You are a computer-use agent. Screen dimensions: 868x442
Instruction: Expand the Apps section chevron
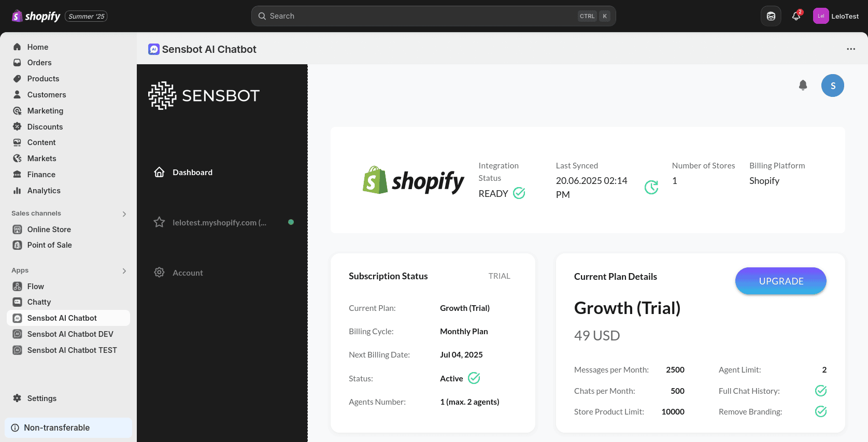point(124,271)
